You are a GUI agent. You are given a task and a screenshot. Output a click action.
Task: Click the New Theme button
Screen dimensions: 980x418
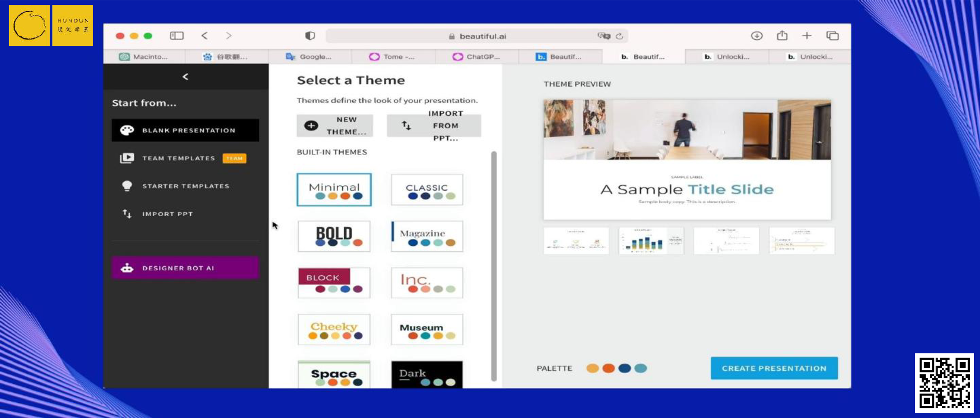coord(335,126)
